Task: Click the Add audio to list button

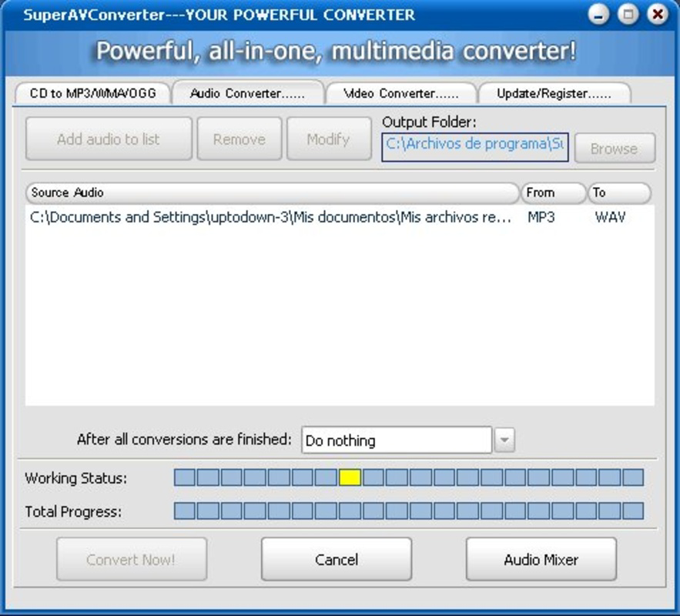Action: point(109,139)
